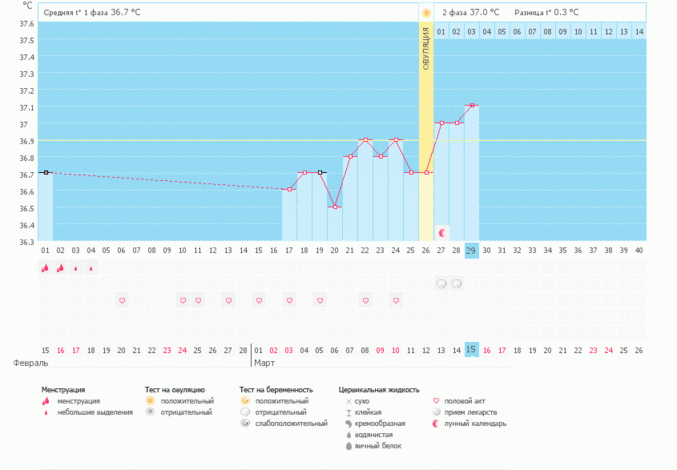Click the light discharge drop on cycle day 04
This screenshot has height=470, width=677.
[x=91, y=268]
